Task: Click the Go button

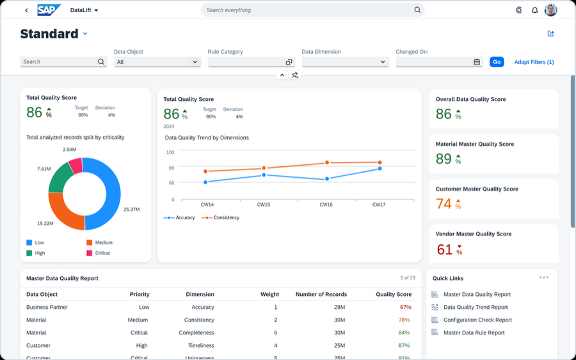Action: [x=497, y=62]
